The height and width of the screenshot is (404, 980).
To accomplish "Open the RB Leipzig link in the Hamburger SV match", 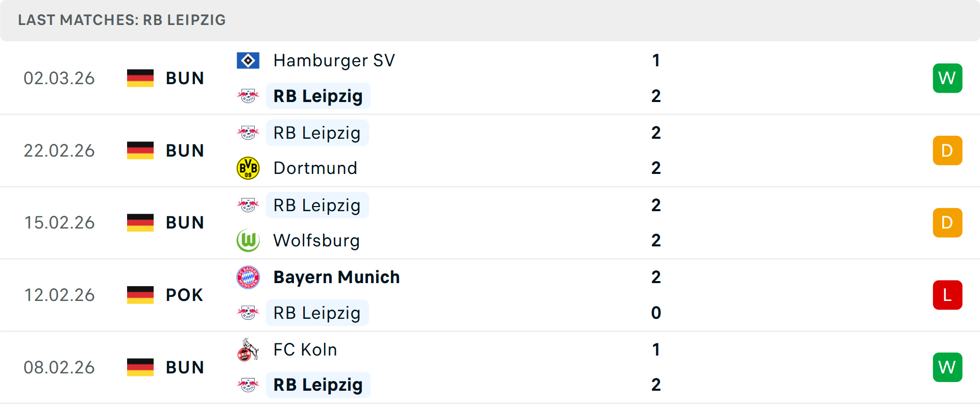I will pos(317,95).
